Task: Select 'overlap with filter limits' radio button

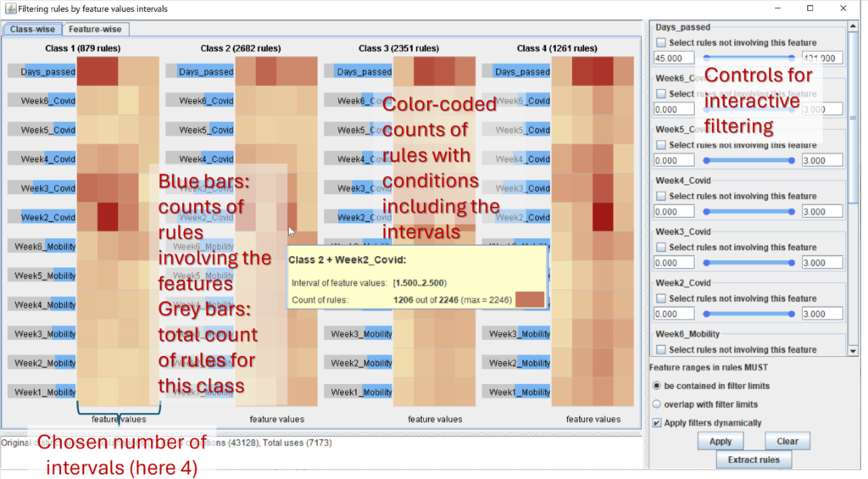Action: point(657,404)
